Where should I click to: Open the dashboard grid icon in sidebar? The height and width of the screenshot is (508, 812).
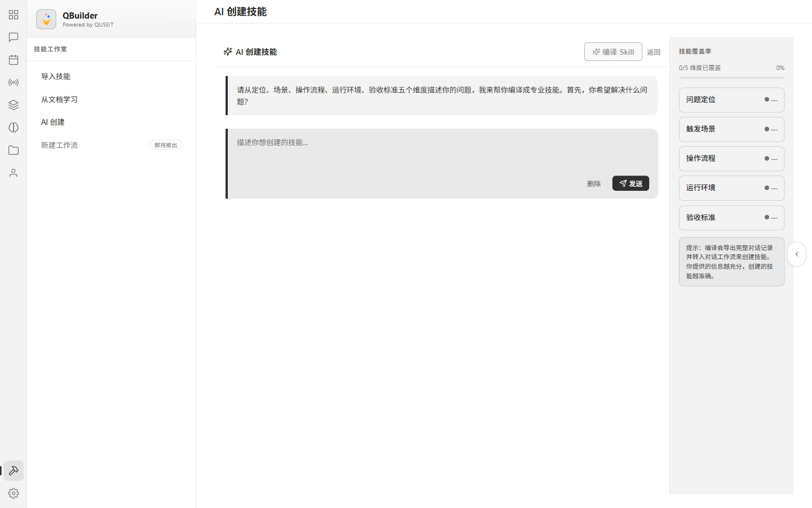14,15
